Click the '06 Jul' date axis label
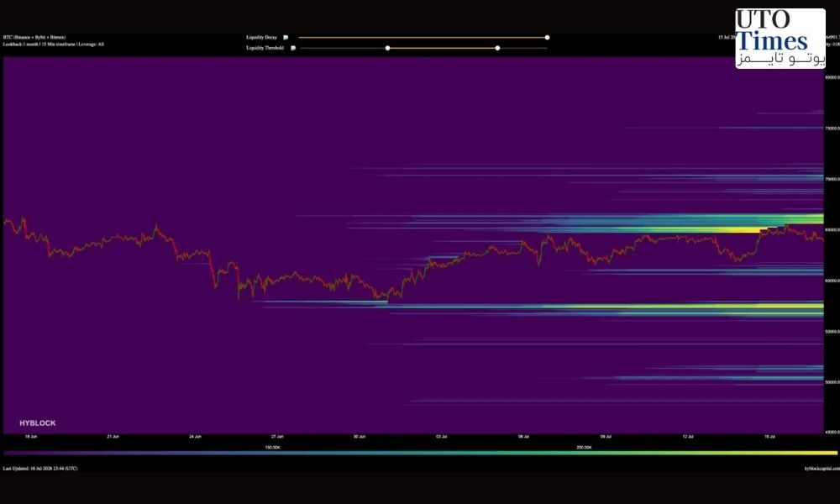Image resolution: width=840 pixels, height=504 pixels. tap(523, 437)
